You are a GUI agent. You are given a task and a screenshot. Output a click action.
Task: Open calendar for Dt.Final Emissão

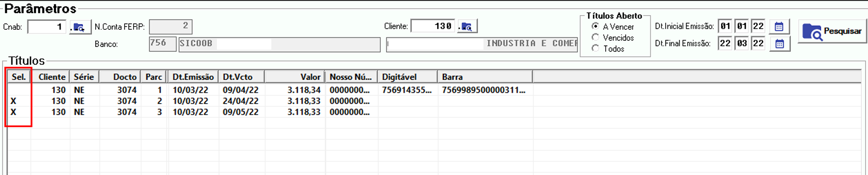tap(779, 44)
